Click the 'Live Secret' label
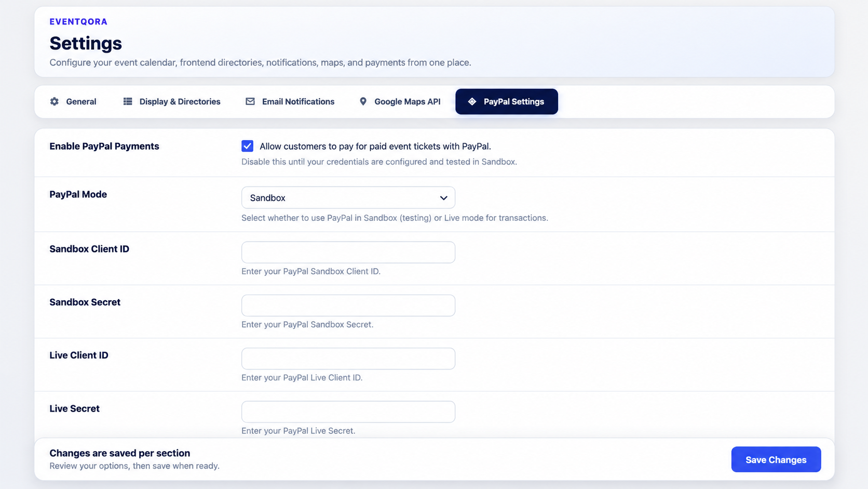Screen dimensions: 868x489 75,408
